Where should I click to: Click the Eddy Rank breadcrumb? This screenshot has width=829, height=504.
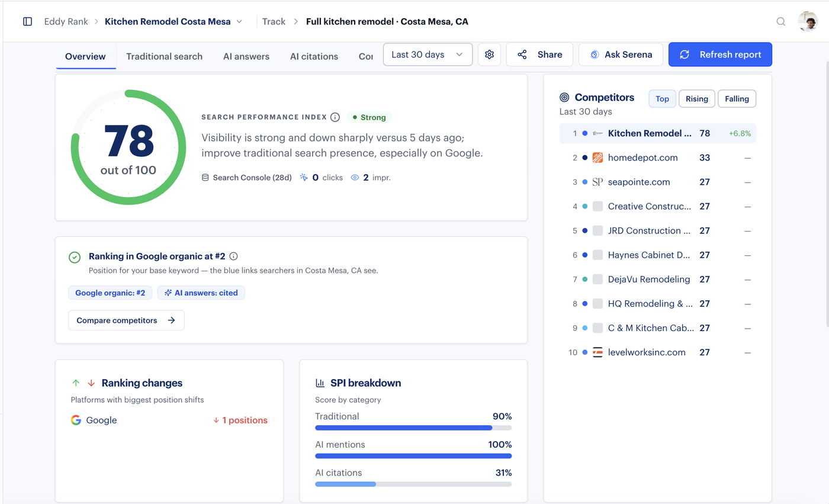point(66,21)
